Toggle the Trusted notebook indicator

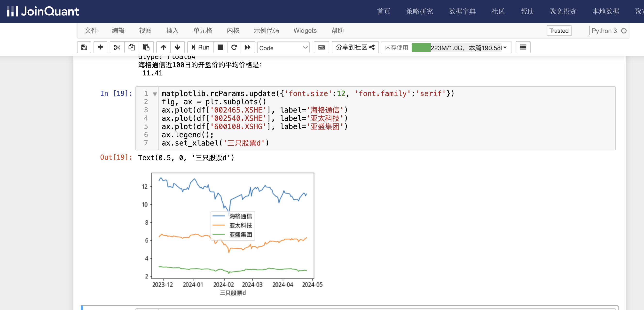(x=558, y=31)
